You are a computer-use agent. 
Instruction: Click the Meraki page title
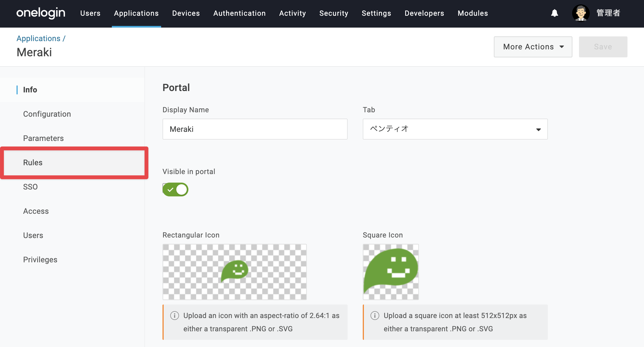coord(34,52)
